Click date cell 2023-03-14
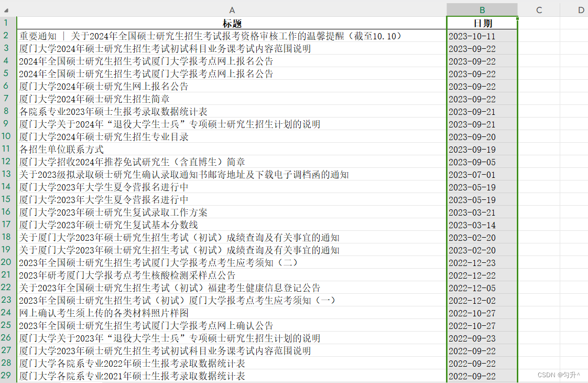Viewport: 588px width, 383px height. click(482, 225)
